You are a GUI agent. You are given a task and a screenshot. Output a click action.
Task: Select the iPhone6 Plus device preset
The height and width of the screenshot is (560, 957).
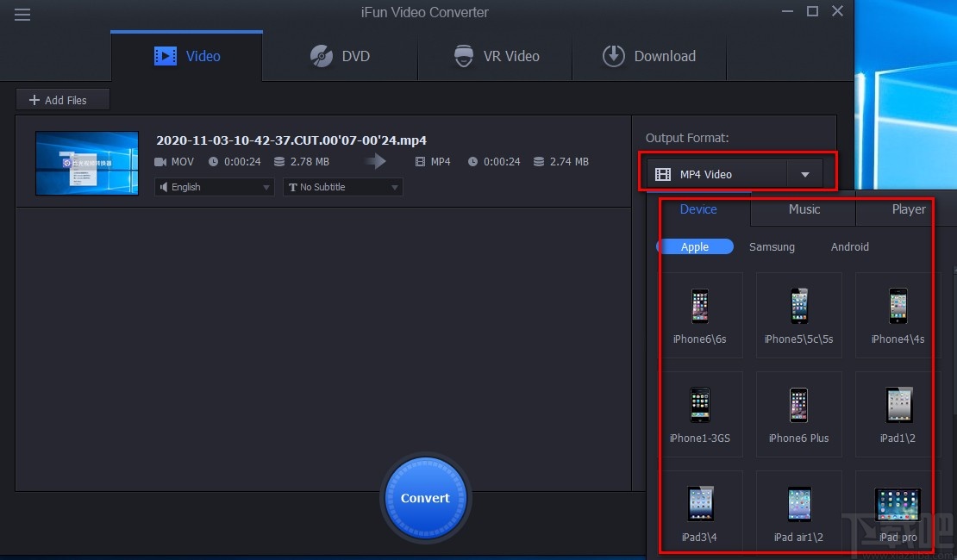point(799,414)
